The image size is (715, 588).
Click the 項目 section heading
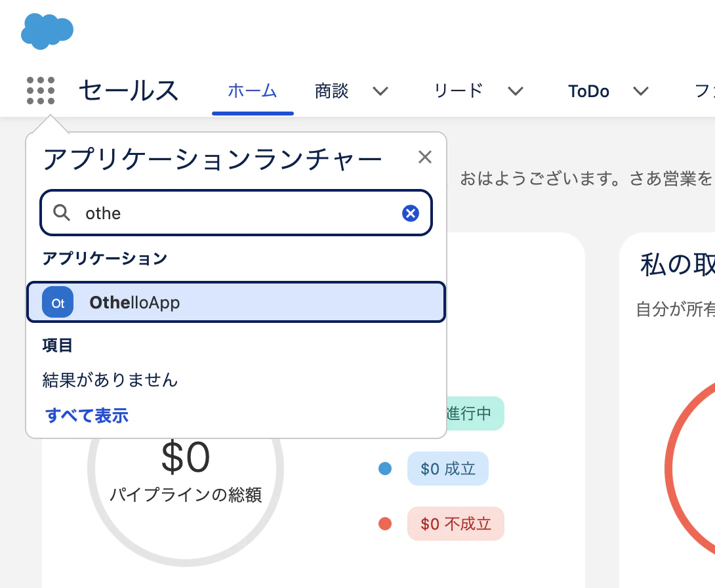pos(57,345)
